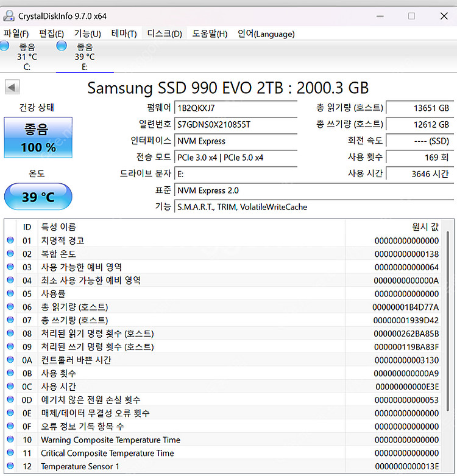Click raw value 0000000000138
Viewport: 457px width, 476px height.
(x=406, y=254)
